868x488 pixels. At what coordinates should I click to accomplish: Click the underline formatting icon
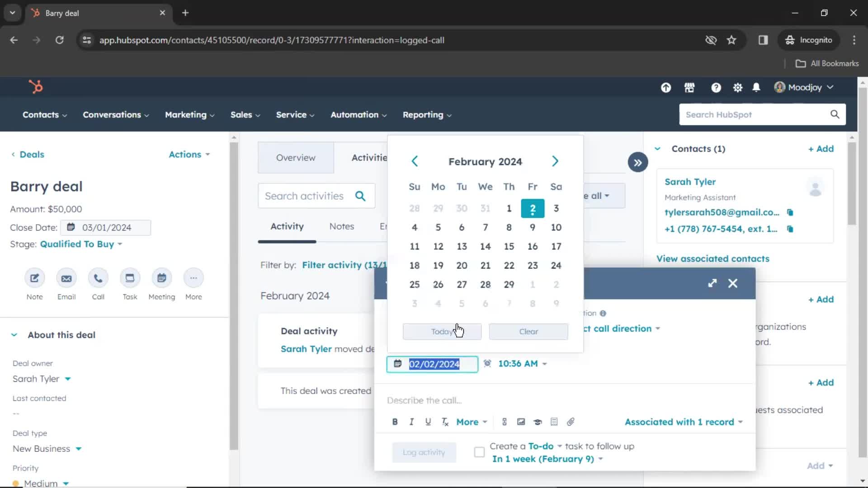428,422
